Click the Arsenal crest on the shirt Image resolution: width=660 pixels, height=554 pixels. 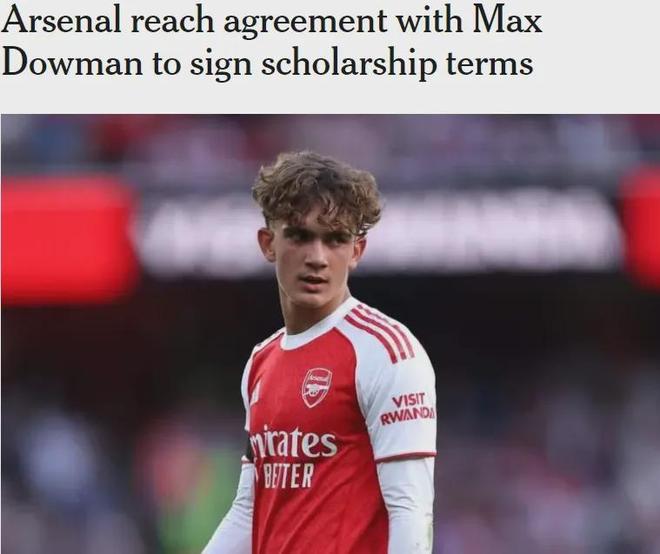(317, 387)
